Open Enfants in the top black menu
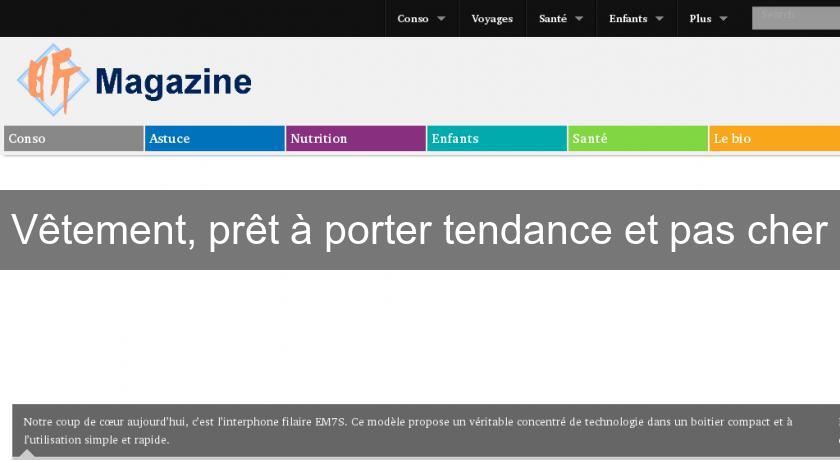840x460 pixels. point(628,19)
